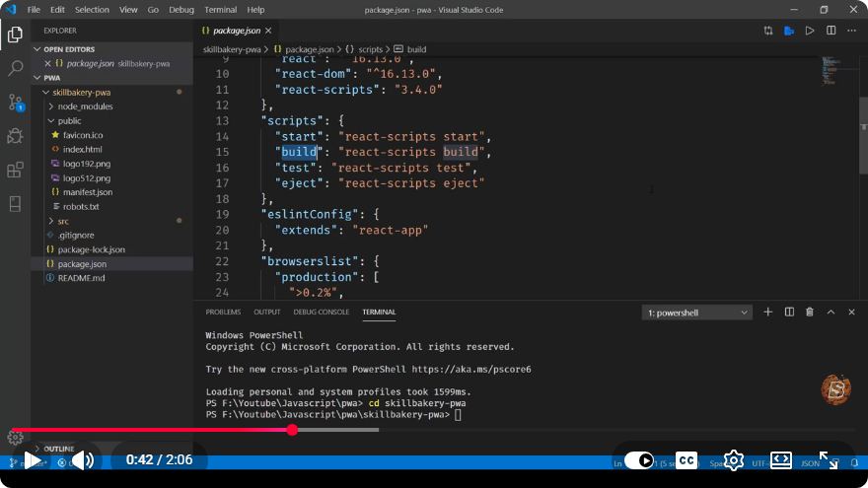Maximize the terminal panel with up chevron
This screenshot has width=868, height=488.
click(x=831, y=313)
